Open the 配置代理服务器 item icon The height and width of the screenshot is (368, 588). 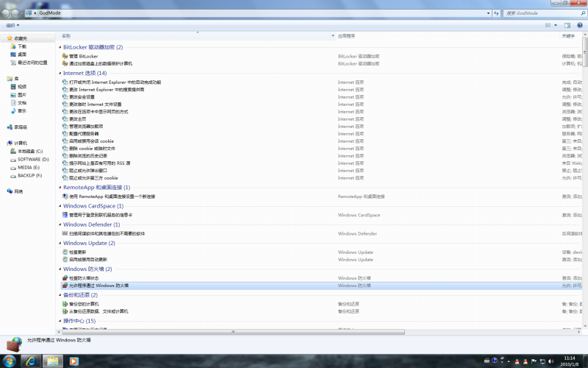[65, 134]
